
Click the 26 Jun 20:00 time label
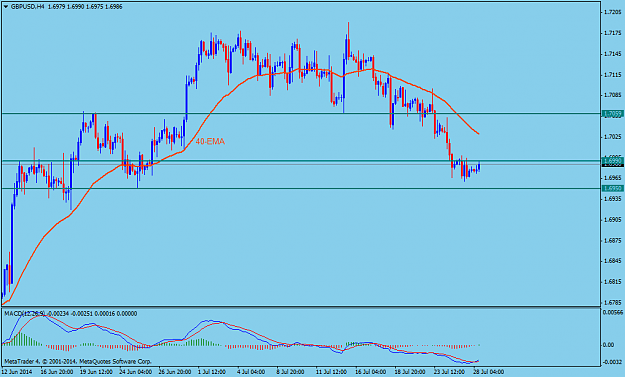coord(175,372)
